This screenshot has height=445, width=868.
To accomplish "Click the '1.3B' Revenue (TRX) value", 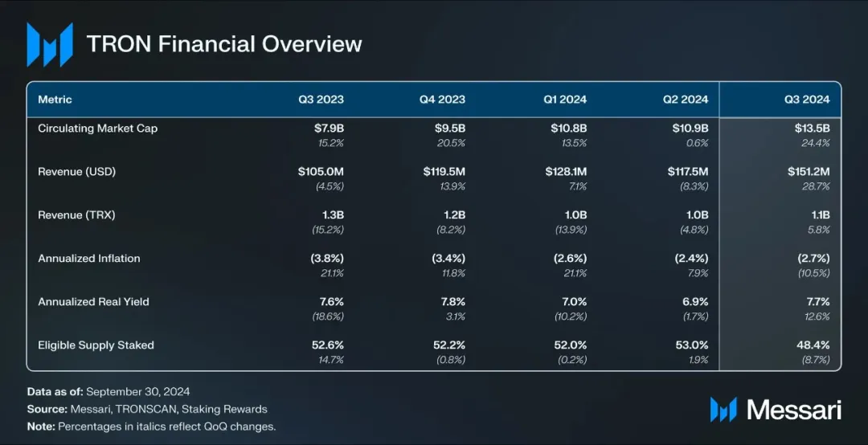I will pos(333,214).
